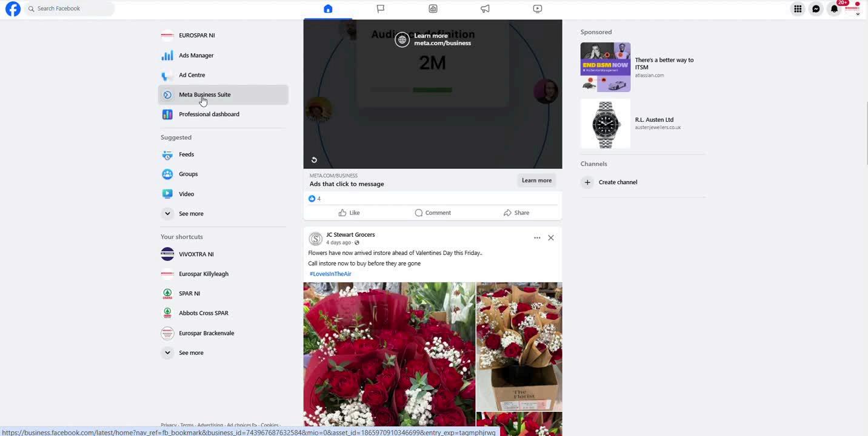Open the Pages flag tab

click(380, 8)
